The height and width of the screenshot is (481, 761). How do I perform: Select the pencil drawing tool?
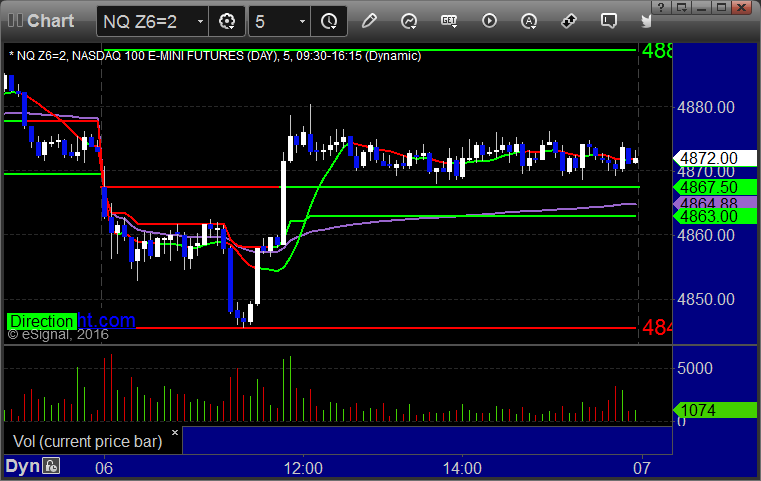click(x=369, y=21)
